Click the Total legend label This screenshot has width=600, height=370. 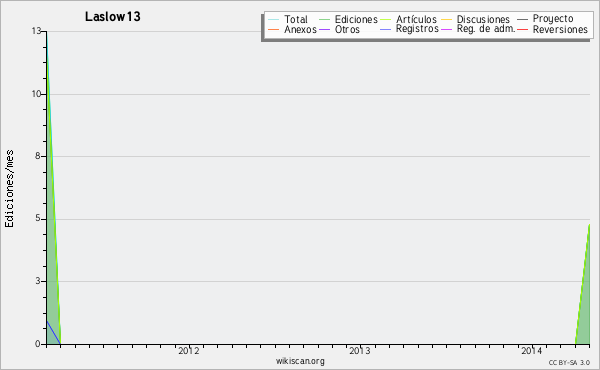(x=296, y=19)
